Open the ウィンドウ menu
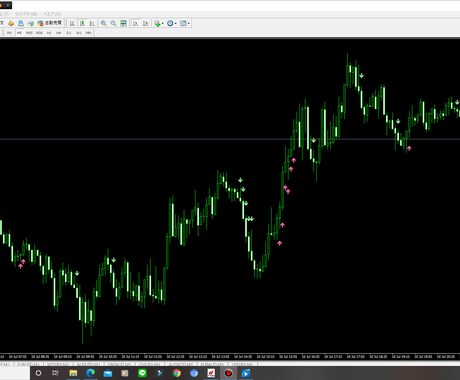460x380 pixels. click(26, 14)
